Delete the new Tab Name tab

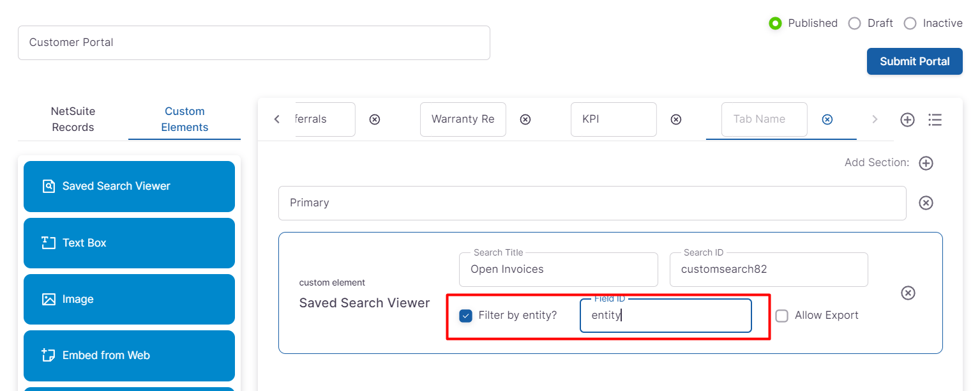[x=827, y=119]
